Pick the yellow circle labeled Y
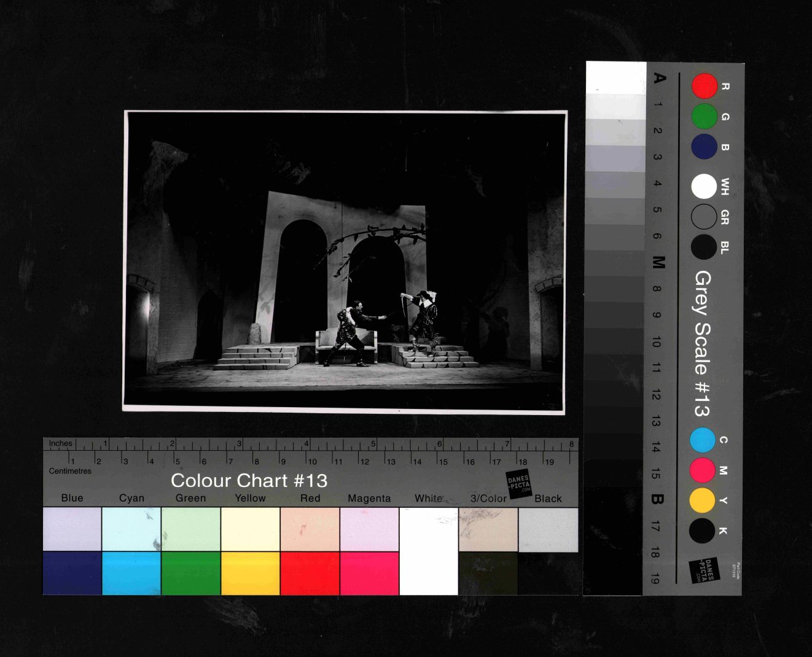Viewport: 812px width, 657px height. coord(702,500)
